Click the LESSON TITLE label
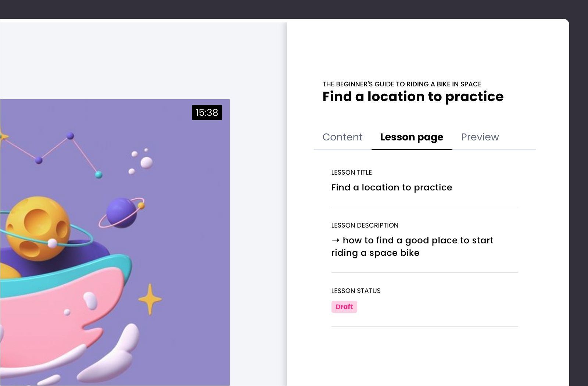This screenshot has height=386, width=588. point(351,172)
